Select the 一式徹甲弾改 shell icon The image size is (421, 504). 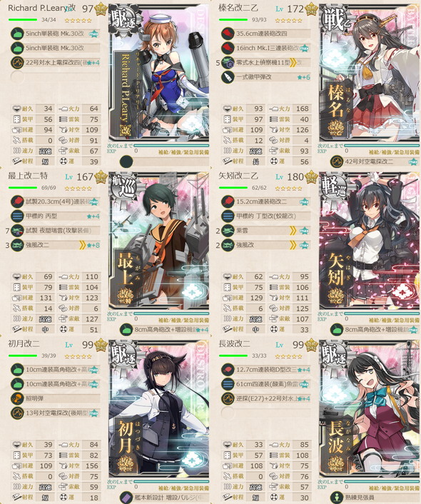pos(228,77)
